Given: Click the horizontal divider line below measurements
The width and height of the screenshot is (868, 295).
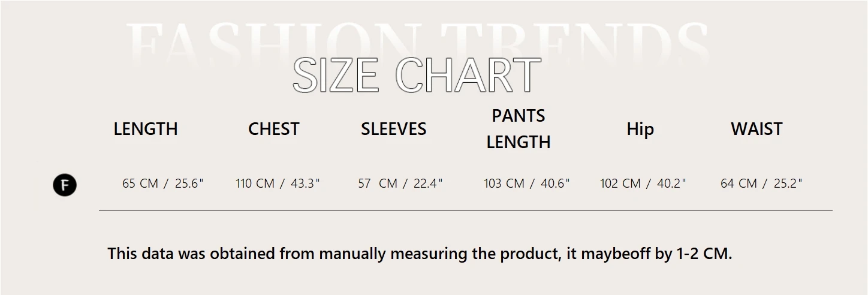Looking at the screenshot, I should 465,210.
